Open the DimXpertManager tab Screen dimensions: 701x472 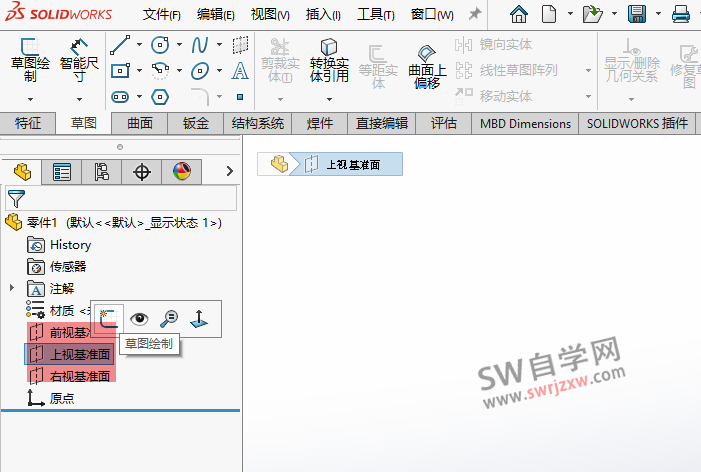coord(142,172)
